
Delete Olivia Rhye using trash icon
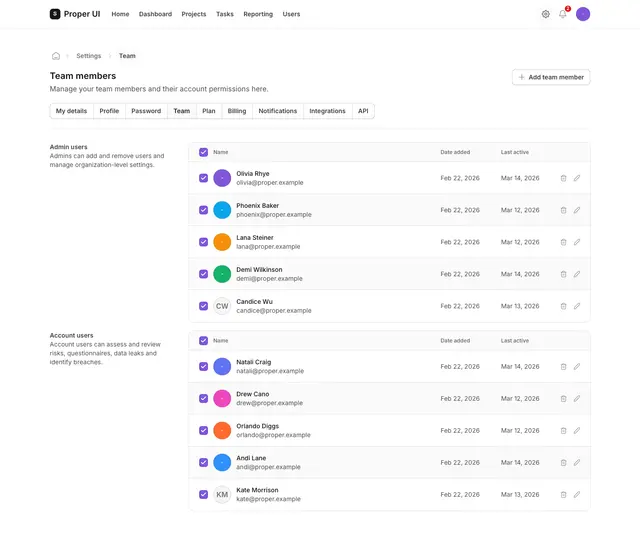point(563,178)
